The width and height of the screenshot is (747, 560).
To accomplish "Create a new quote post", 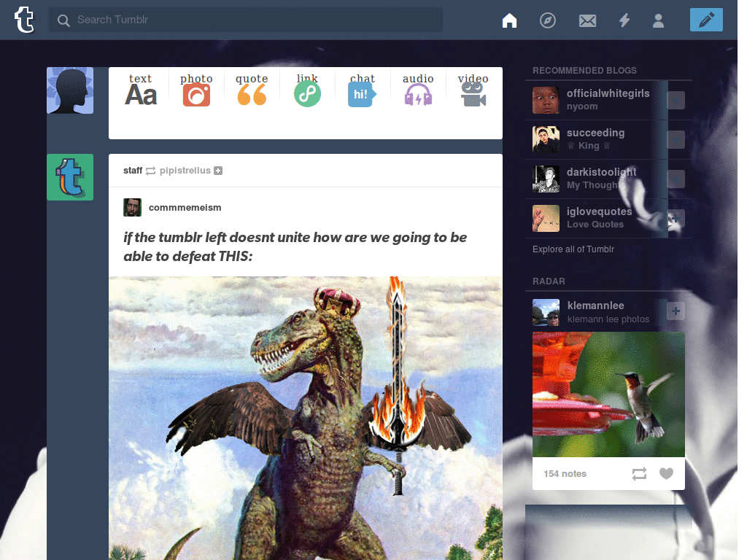I will 252,90.
